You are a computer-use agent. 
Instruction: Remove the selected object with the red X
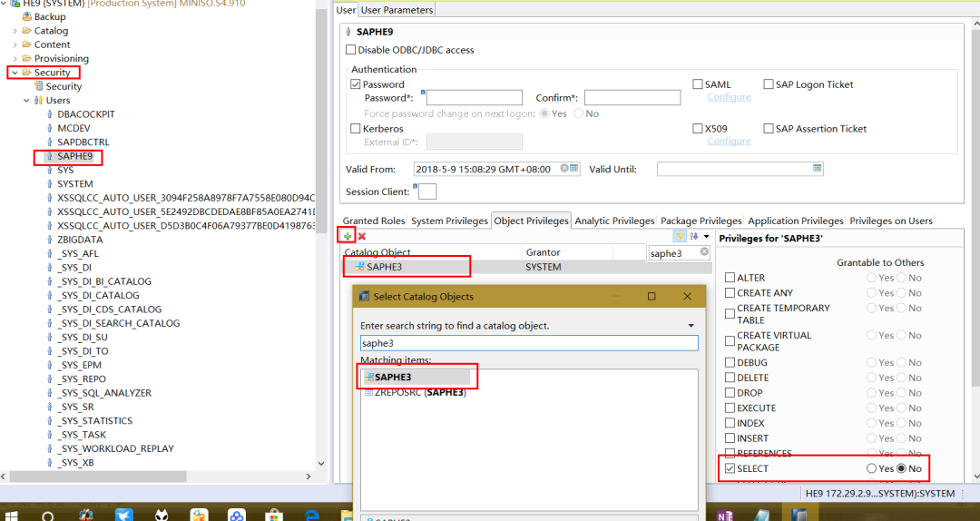coord(362,236)
